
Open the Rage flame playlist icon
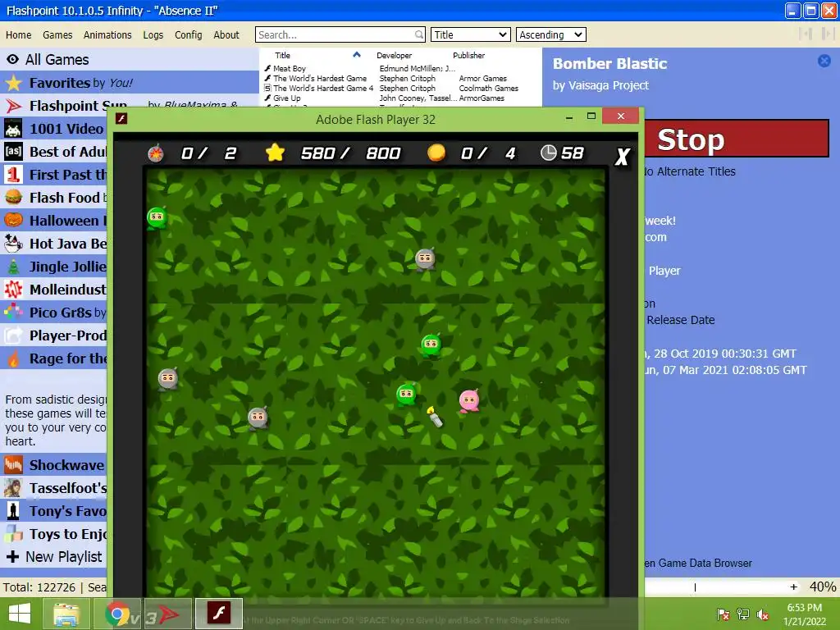pyautogui.click(x=13, y=358)
